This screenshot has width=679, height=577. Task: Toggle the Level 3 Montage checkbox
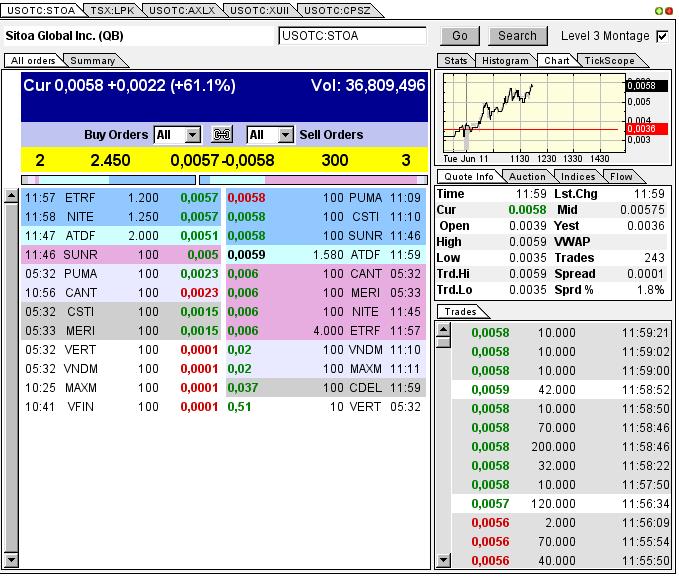(661, 36)
